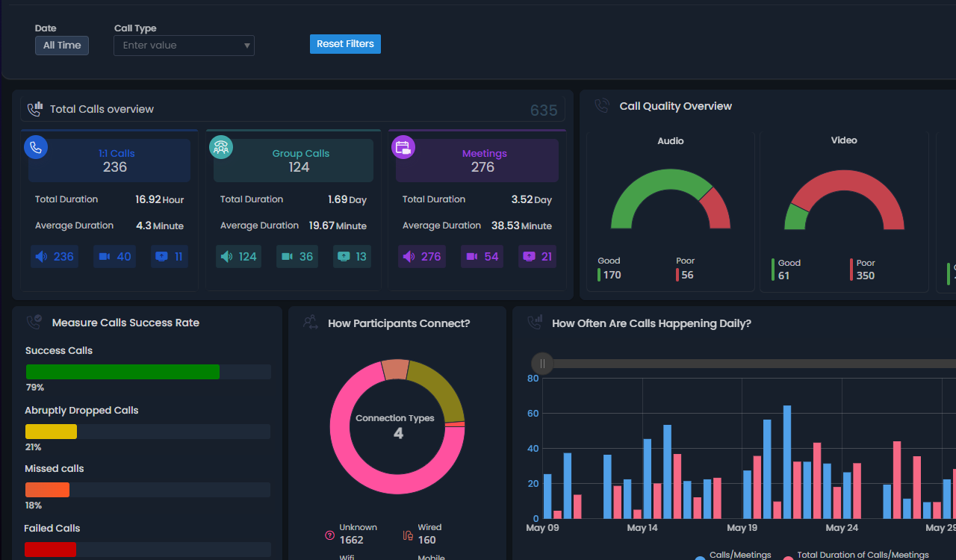Click the All Time date filter
The height and width of the screenshot is (560, 956).
(62, 46)
